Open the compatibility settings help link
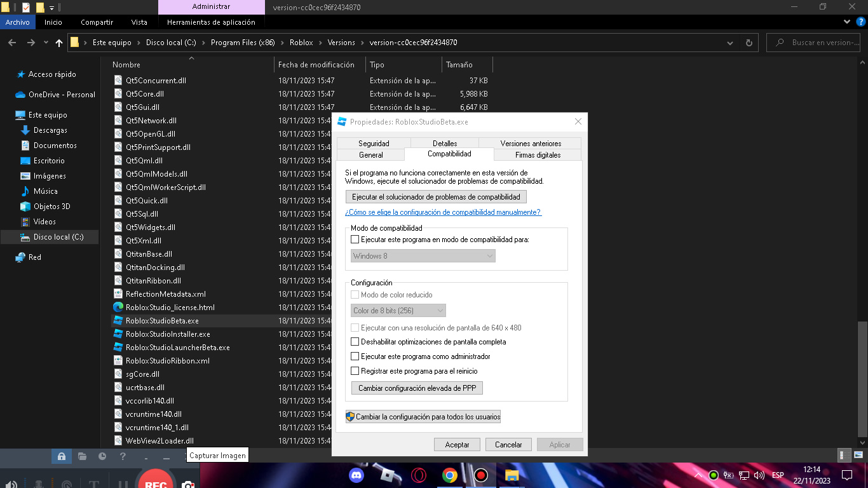The image size is (868, 488). [x=443, y=212]
